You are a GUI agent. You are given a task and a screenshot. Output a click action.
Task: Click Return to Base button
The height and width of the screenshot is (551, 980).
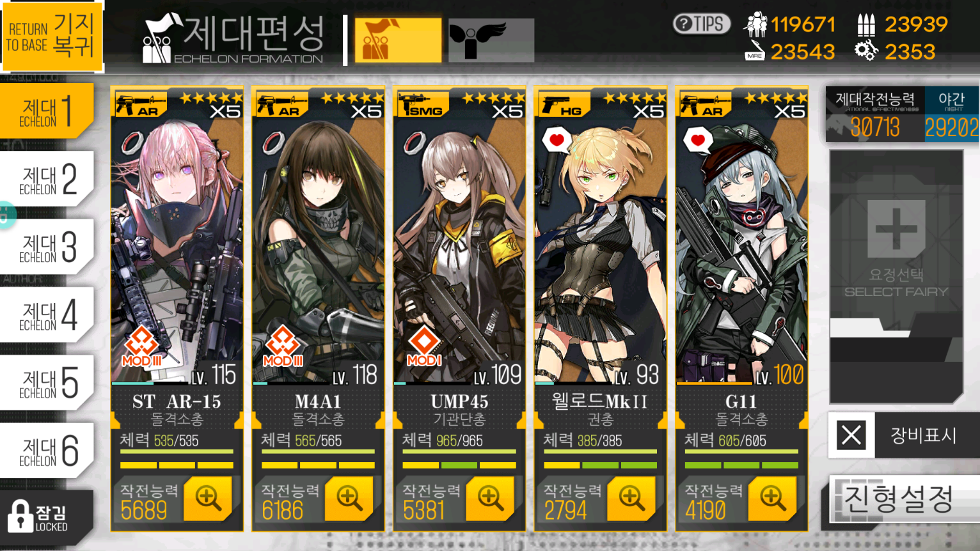coord(52,36)
